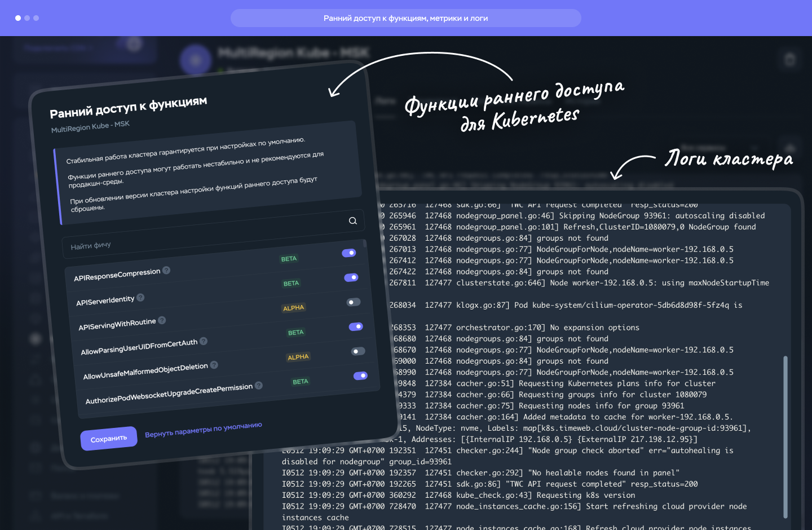Open help icon next to APIServingWithRoutine
Screen dimensions: 812x530
[x=162, y=320]
